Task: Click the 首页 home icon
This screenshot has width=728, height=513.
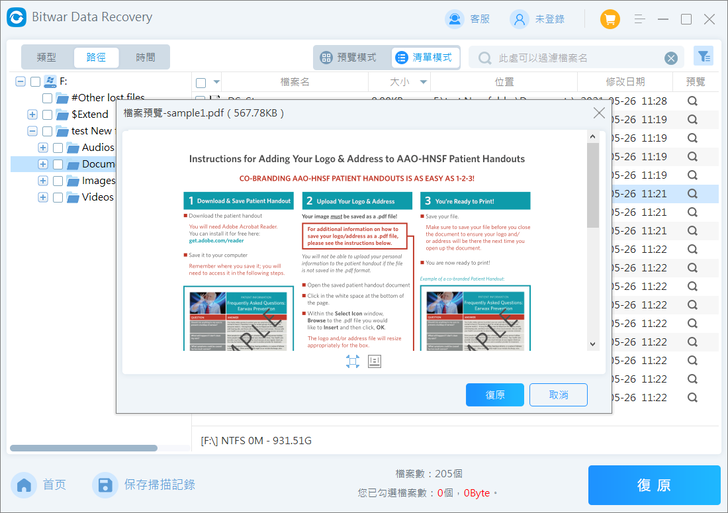Action: (x=24, y=485)
